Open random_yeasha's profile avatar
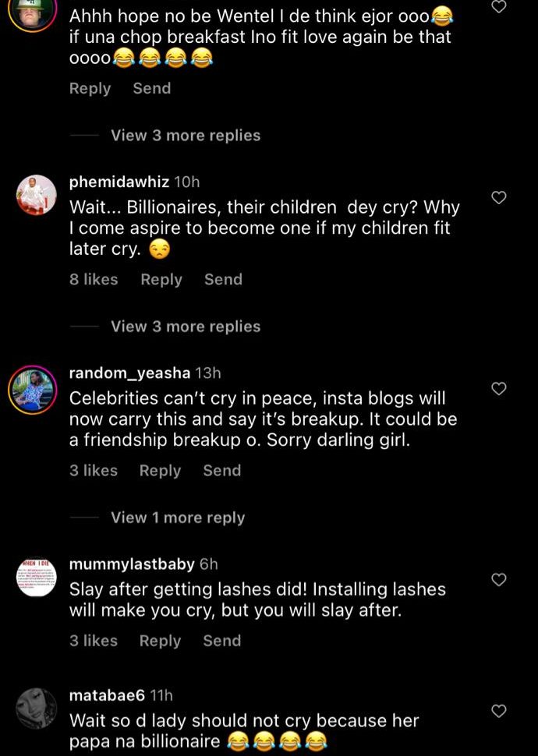538x756 pixels. tap(33, 389)
